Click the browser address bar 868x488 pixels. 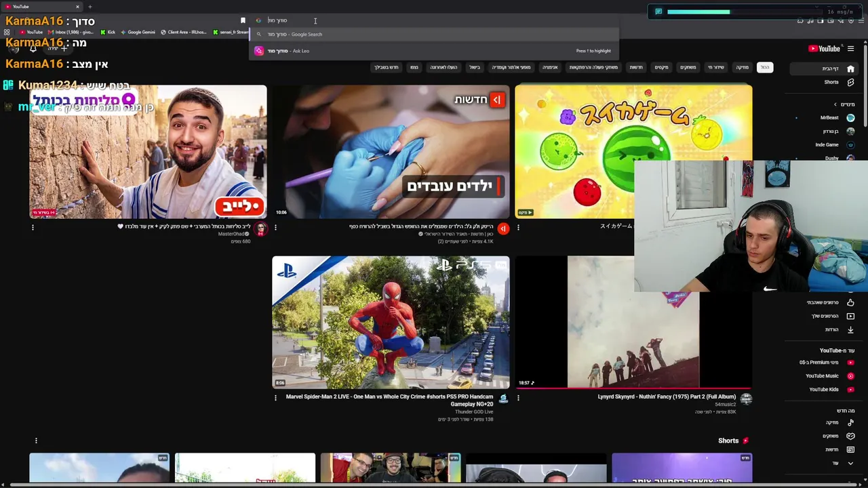click(434, 20)
